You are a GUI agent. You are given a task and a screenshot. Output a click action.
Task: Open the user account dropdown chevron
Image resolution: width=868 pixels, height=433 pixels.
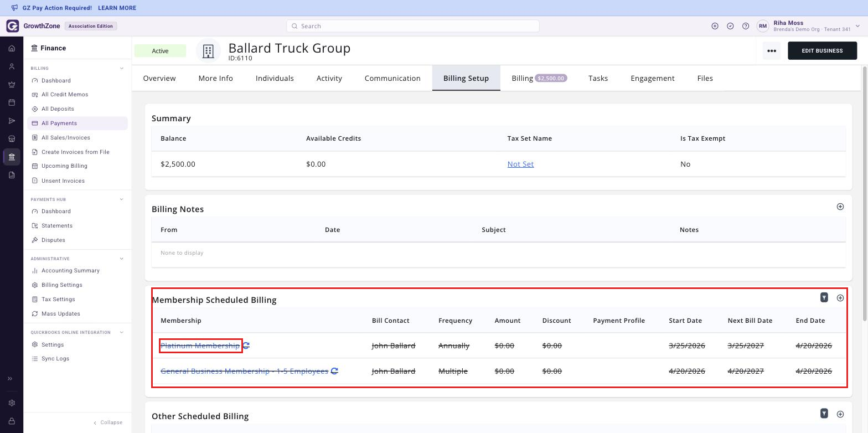[857, 26]
